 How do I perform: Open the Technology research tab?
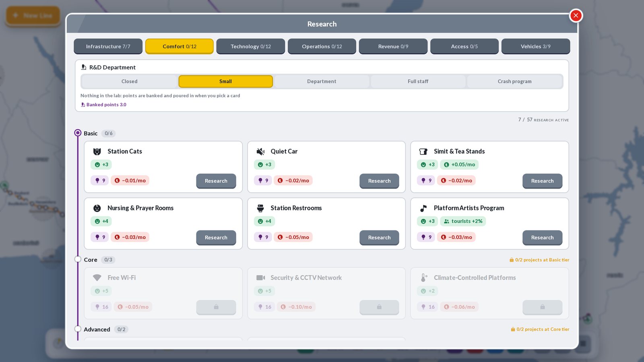(x=251, y=46)
